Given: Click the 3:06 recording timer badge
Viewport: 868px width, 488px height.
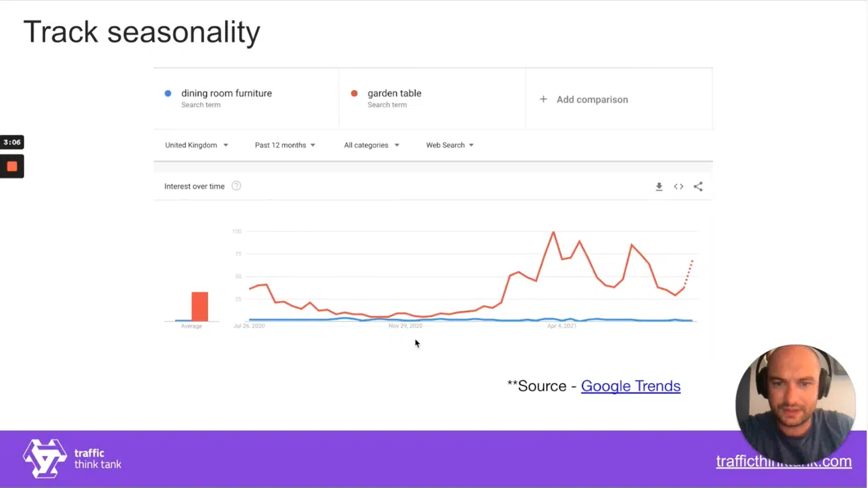Looking at the screenshot, I should point(12,143).
